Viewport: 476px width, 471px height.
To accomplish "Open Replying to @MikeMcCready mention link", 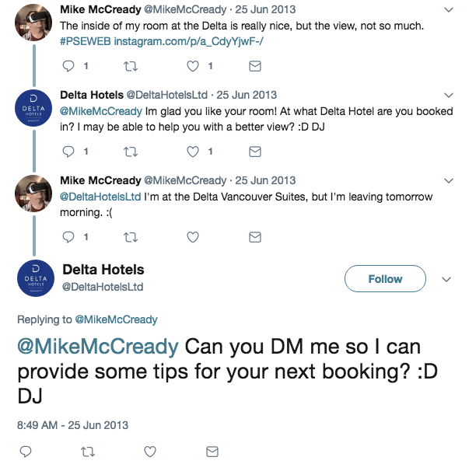I will point(116,319).
